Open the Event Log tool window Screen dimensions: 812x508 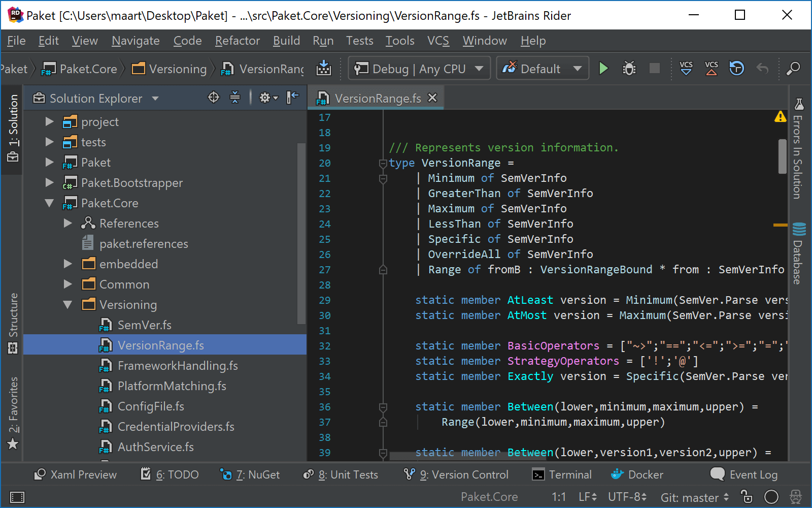click(744, 474)
